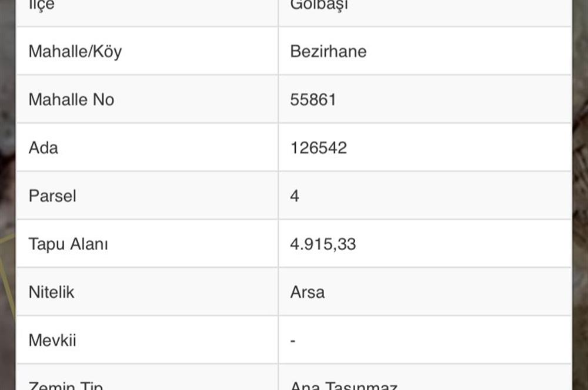Click the map strip left of the table
This screenshot has width=588, height=390.
(7, 194)
